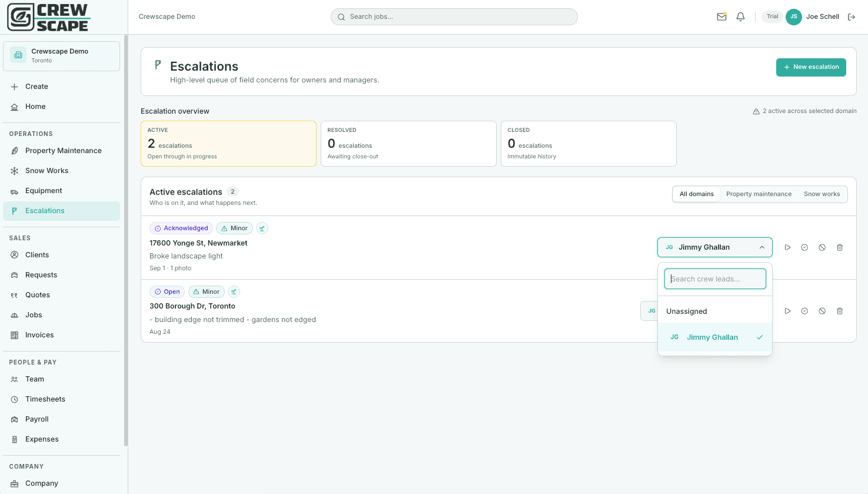The image size is (868, 494).
Task: Click the cancel circle icon for 17600 Yonge St
Action: tap(822, 247)
